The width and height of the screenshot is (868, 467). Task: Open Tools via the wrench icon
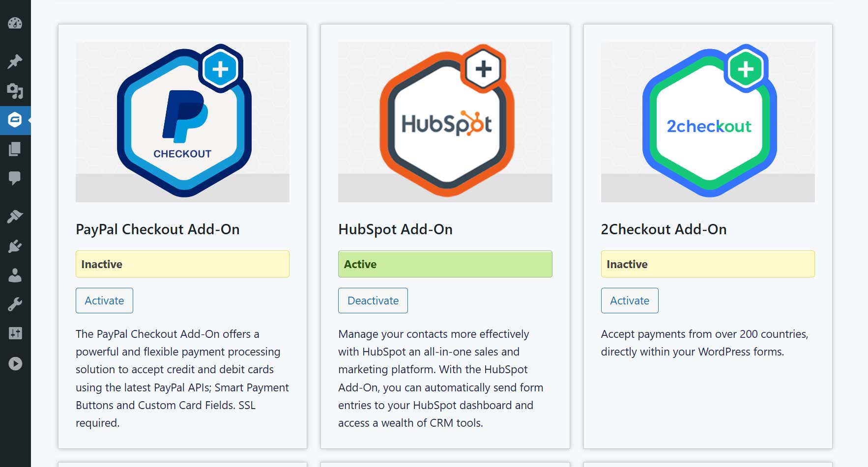[x=15, y=304]
